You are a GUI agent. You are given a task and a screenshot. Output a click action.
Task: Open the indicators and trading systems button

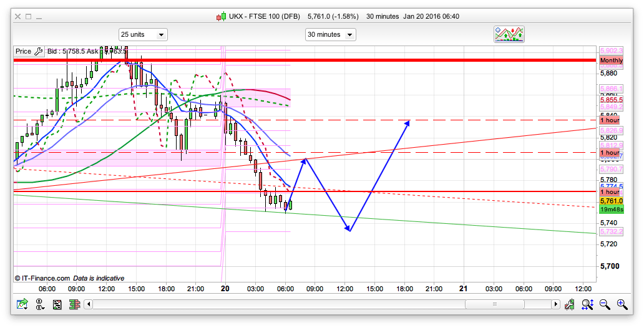coord(509,34)
